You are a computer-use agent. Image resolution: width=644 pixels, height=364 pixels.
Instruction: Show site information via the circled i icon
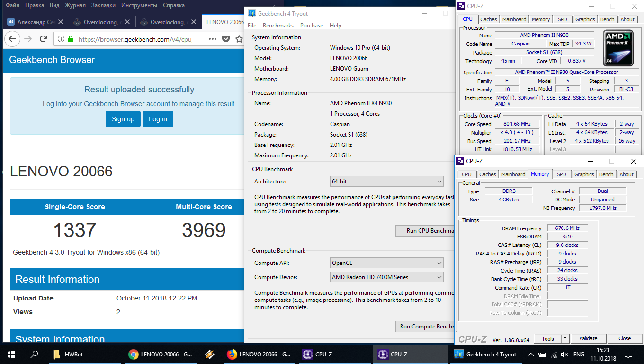click(x=61, y=39)
